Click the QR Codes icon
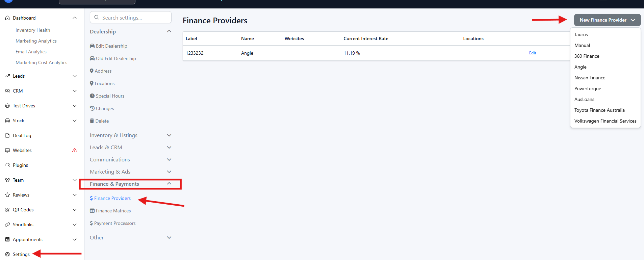 (7, 210)
